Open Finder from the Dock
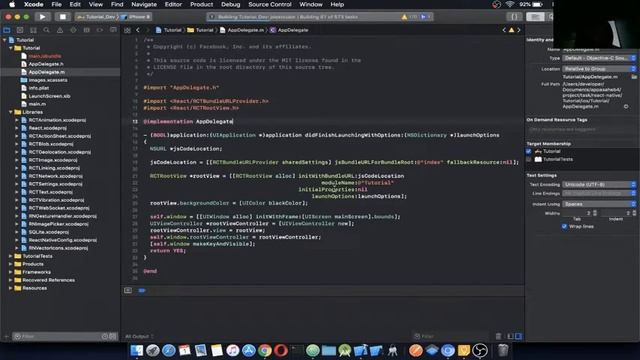640x360 pixels. (137, 351)
